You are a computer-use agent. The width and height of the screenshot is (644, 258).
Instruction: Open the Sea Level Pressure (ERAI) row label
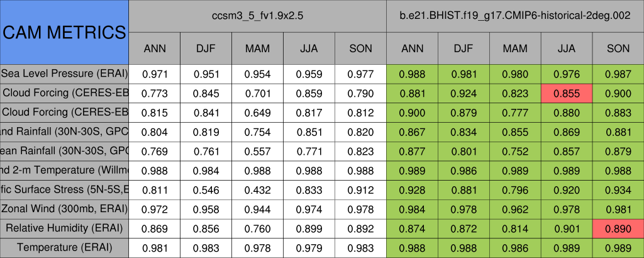[x=64, y=74]
